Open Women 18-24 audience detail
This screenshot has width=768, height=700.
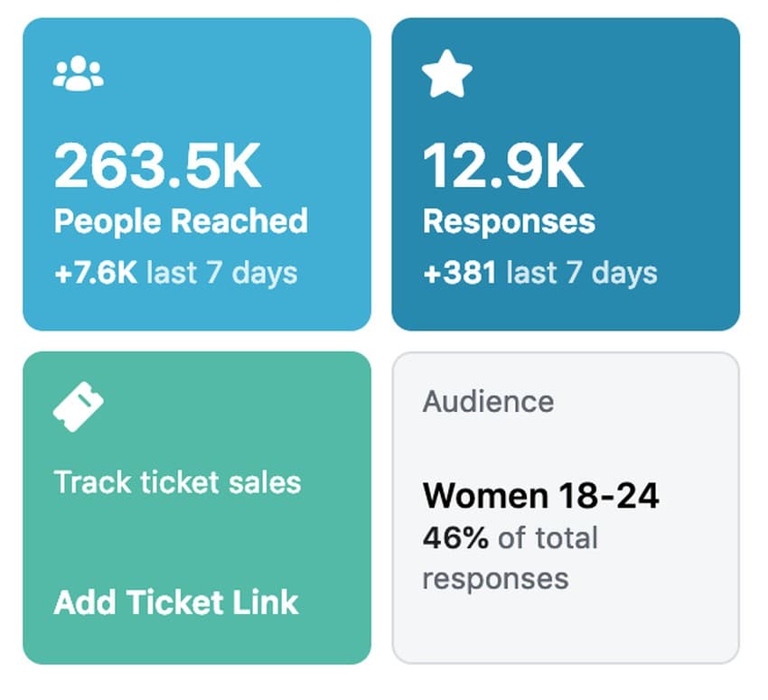tap(540, 496)
